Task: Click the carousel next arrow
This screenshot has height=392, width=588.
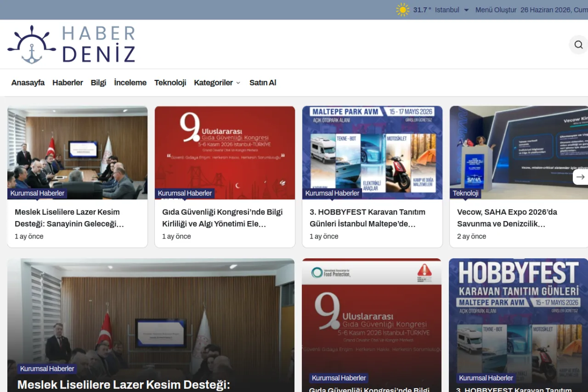Action: tap(580, 177)
